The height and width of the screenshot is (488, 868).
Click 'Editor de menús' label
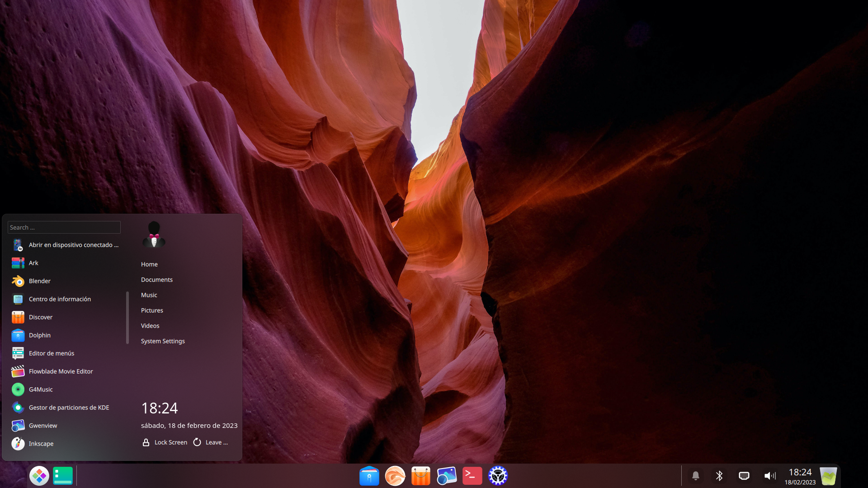(52, 353)
